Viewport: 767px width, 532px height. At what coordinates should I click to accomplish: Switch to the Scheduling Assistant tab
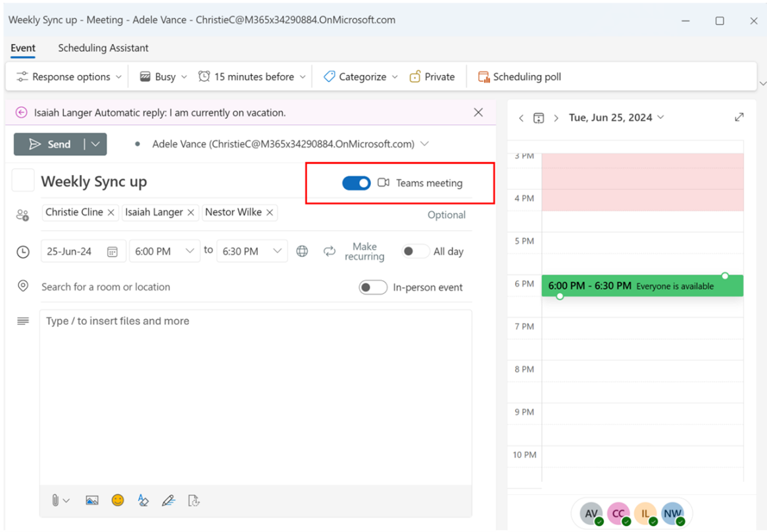click(x=103, y=48)
